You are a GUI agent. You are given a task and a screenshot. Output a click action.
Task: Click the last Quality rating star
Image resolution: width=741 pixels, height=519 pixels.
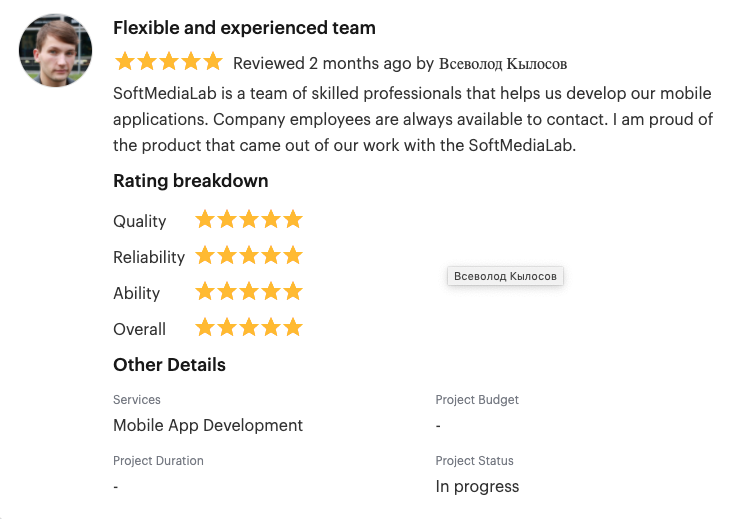(x=293, y=219)
